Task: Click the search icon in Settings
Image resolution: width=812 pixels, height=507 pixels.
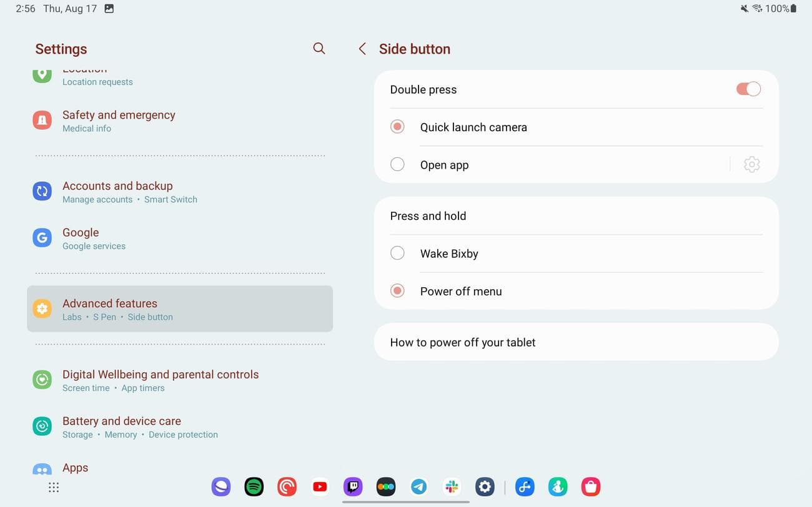Action: (319, 49)
